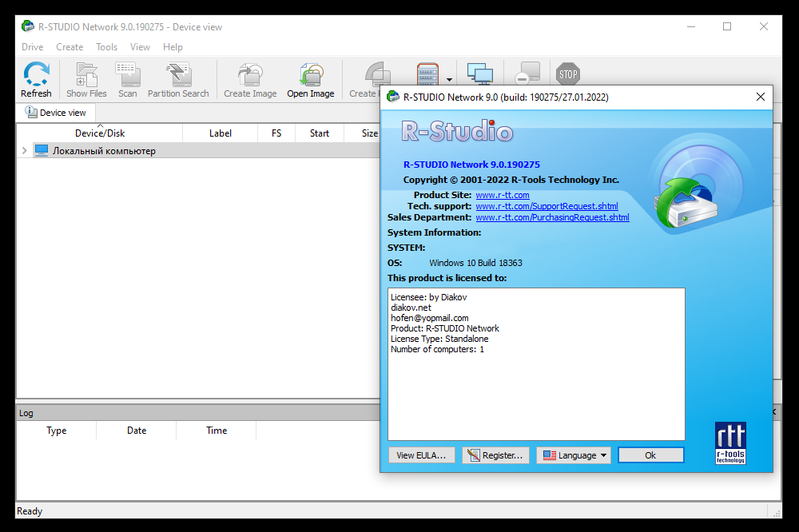Select the Device view tab
This screenshot has width=799, height=532.
coord(56,113)
